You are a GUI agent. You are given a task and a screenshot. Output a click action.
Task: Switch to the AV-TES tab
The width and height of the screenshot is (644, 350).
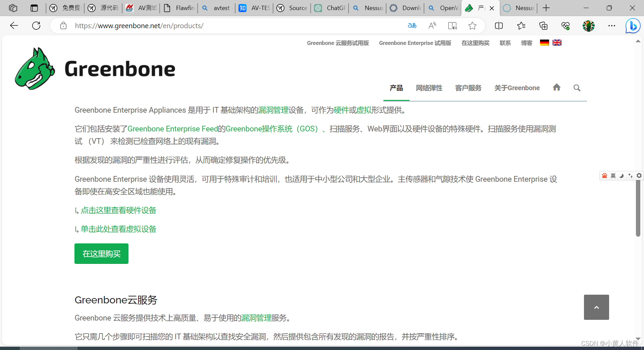(x=255, y=8)
